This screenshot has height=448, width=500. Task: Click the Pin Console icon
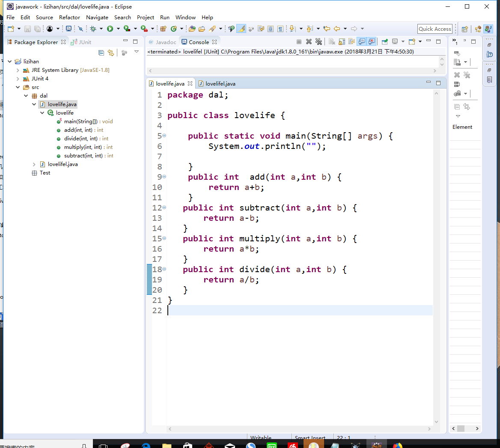click(384, 42)
